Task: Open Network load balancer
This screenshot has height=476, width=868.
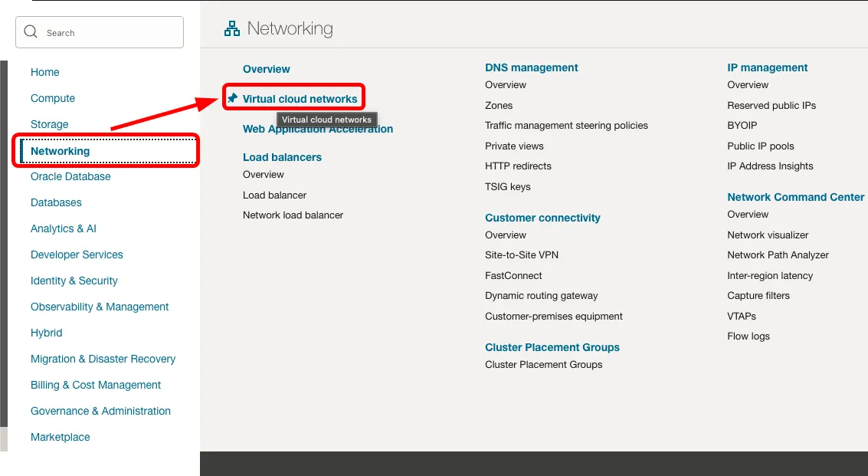Action: coord(293,215)
